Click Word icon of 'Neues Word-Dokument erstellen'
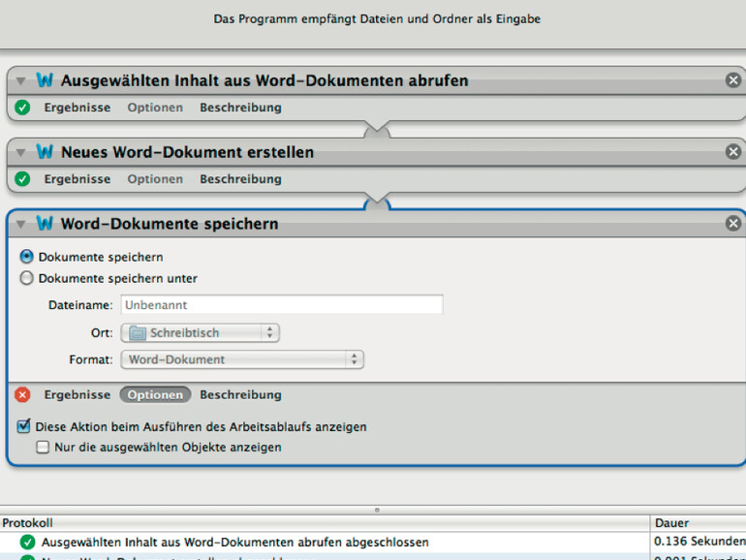The width and height of the screenshot is (746, 560). pos(45,152)
